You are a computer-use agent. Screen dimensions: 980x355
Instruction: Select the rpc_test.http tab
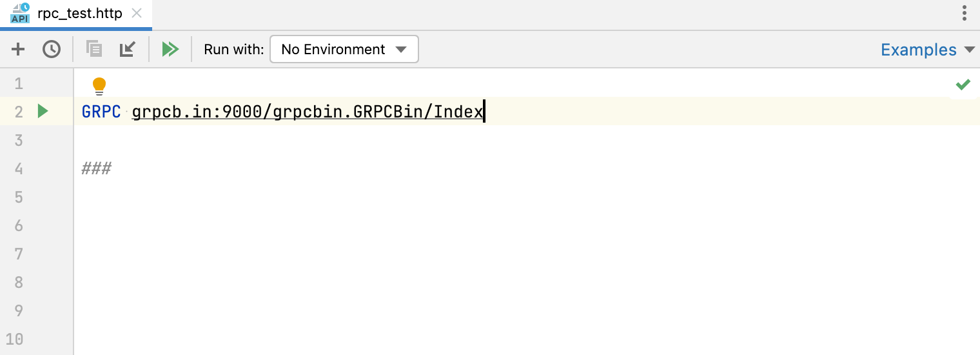pos(79,14)
